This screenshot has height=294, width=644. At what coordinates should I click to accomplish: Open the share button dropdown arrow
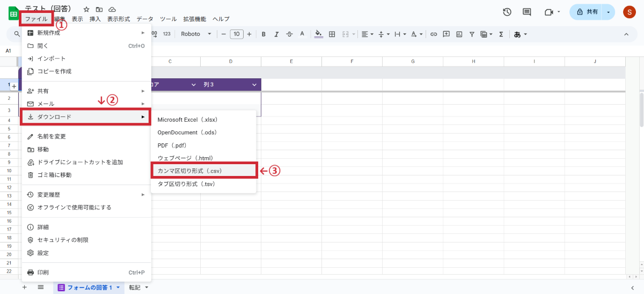point(608,12)
